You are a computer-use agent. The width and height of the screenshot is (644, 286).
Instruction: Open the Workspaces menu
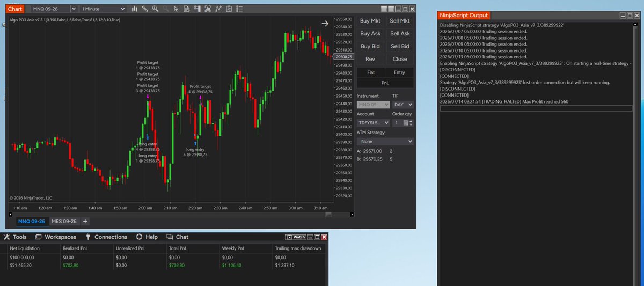point(60,237)
